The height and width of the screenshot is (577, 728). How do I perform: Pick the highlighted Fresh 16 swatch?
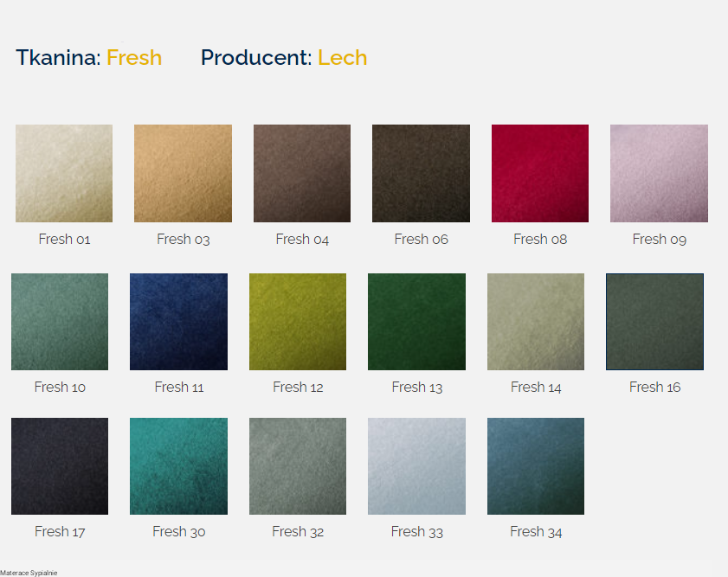654,322
